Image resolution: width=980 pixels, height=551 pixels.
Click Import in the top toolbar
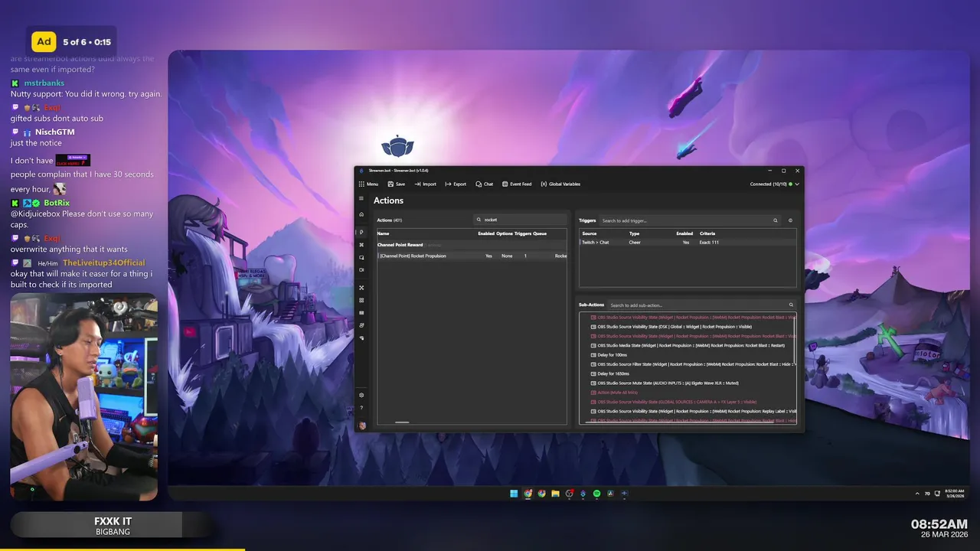click(x=426, y=184)
